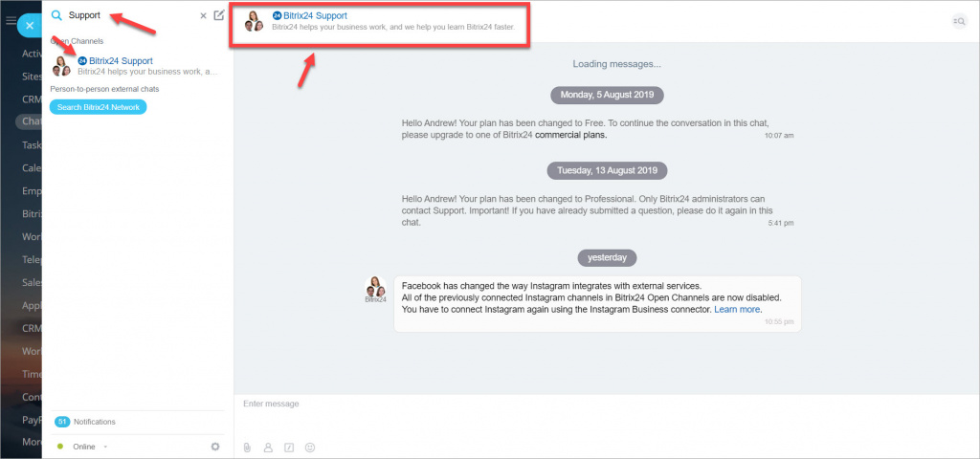The width and height of the screenshot is (980, 459).
Task: Open Tasks in the left sidebar menu
Action: pyautogui.click(x=32, y=145)
